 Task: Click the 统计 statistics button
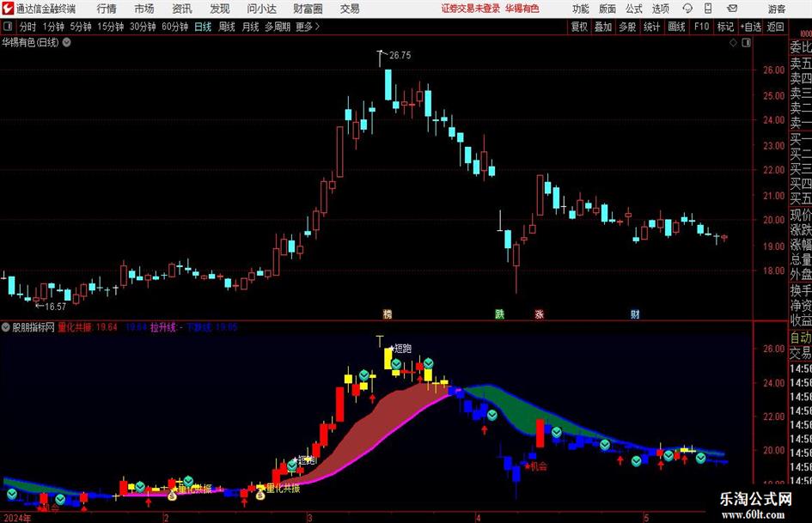pyautogui.click(x=651, y=27)
